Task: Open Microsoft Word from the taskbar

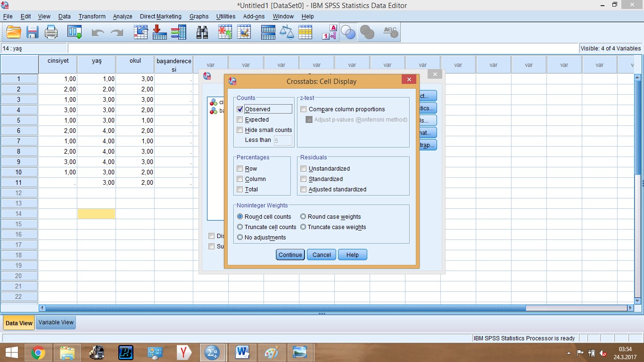Action: [x=242, y=352]
